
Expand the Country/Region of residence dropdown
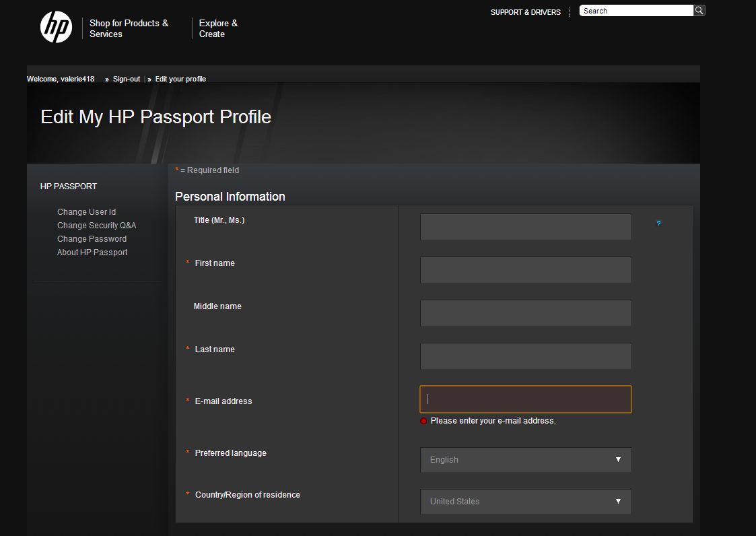[526, 501]
